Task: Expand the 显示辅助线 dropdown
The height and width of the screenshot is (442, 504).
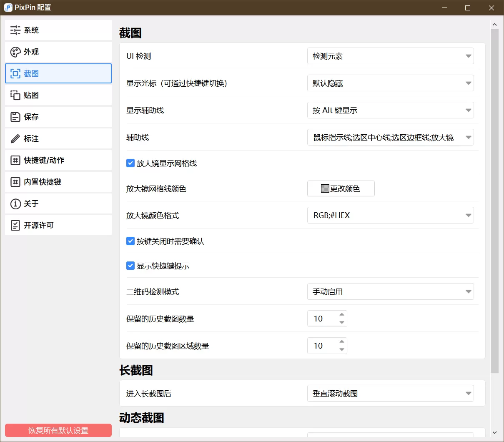Action: tap(390, 110)
